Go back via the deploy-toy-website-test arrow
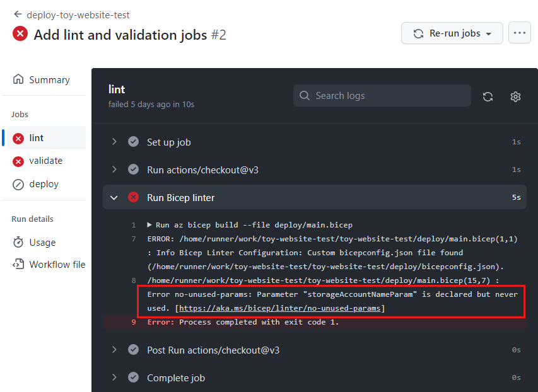Image resolution: width=538 pixels, height=392 pixels. tap(18, 14)
